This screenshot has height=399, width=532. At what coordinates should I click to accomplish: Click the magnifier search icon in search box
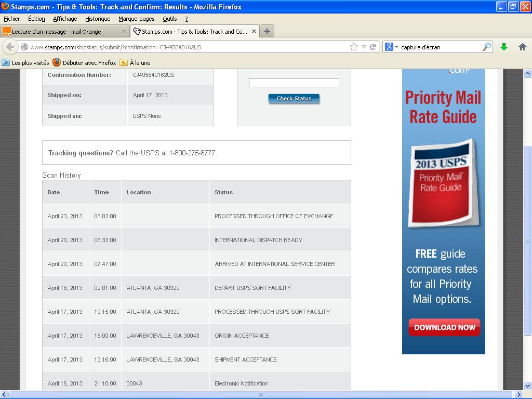pos(487,47)
